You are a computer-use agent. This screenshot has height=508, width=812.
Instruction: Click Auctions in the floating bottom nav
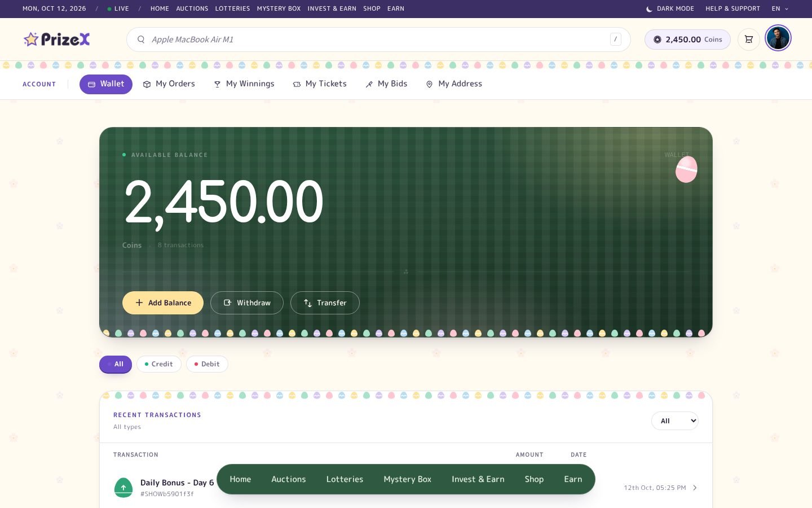click(x=289, y=479)
